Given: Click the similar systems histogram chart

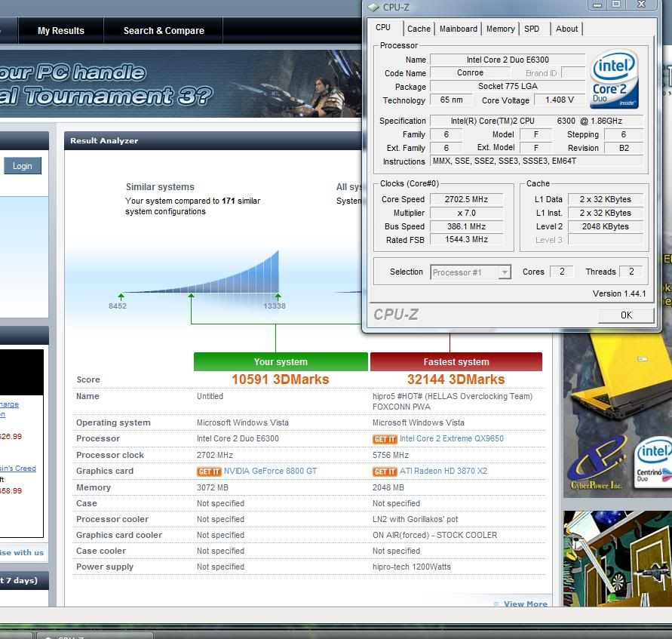Looking at the screenshot, I should pyautogui.click(x=201, y=272).
